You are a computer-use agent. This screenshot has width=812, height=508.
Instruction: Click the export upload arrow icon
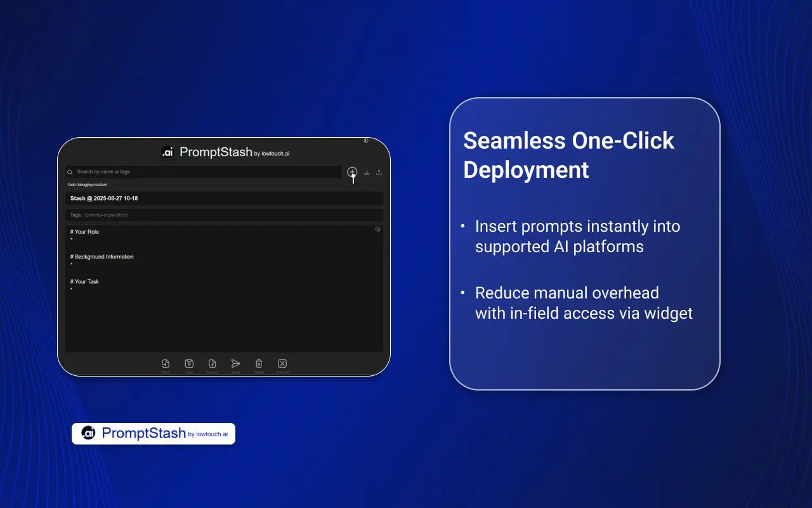click(379, 172)
